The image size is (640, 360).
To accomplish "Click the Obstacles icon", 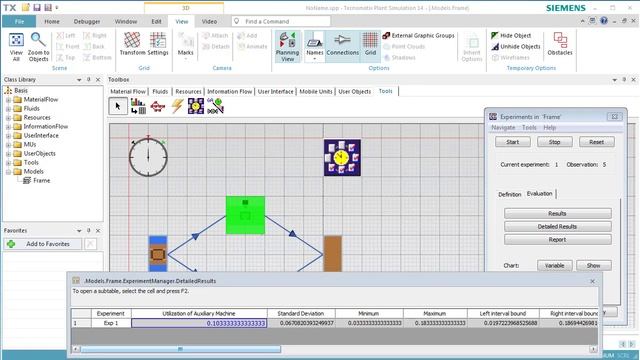I will (560, 44).
